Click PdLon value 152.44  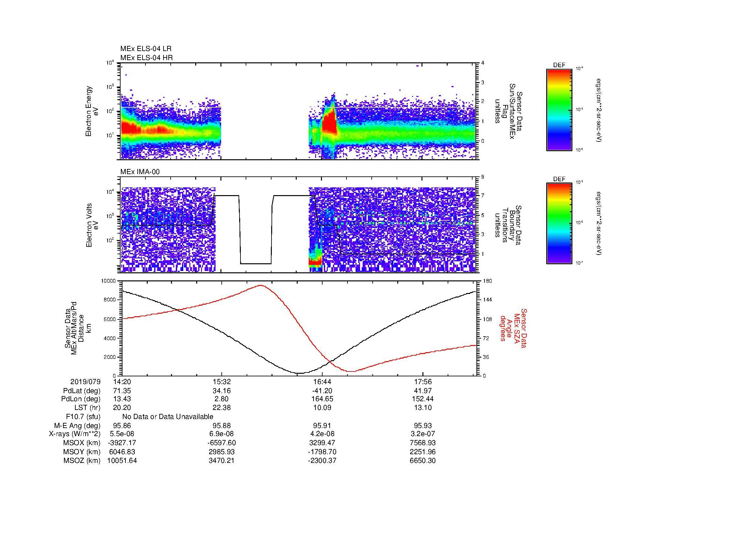[x=422, y=399]
